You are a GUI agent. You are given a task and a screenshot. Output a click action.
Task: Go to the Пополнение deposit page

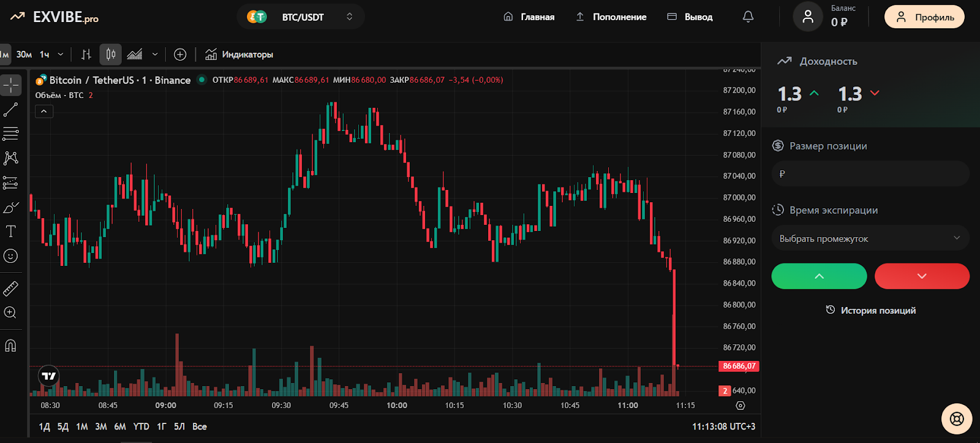coord(611,17)
